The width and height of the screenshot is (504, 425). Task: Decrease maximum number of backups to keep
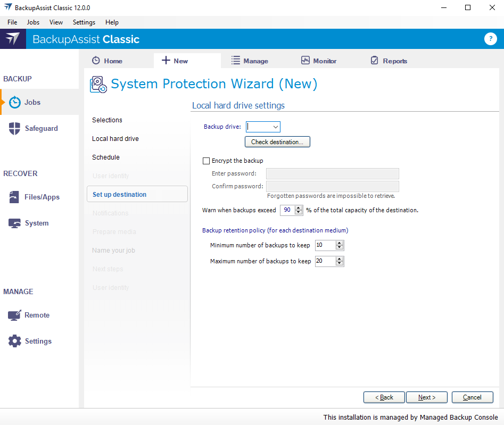coord(340,264)
